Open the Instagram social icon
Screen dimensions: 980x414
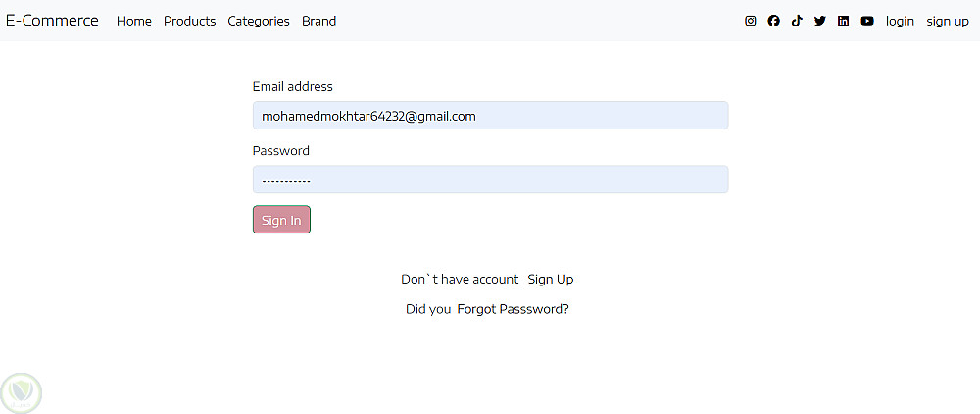click(751, 21)
